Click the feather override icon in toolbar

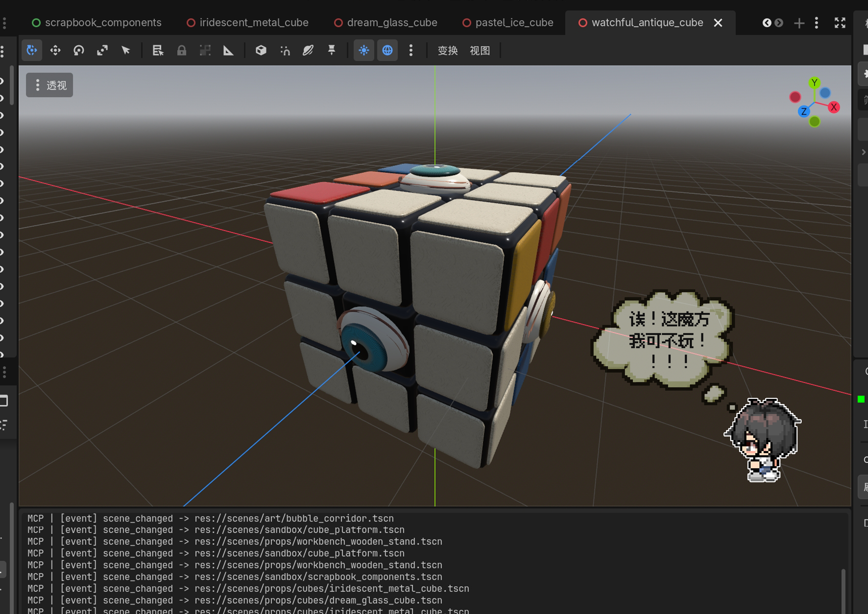tap(308, 50)
